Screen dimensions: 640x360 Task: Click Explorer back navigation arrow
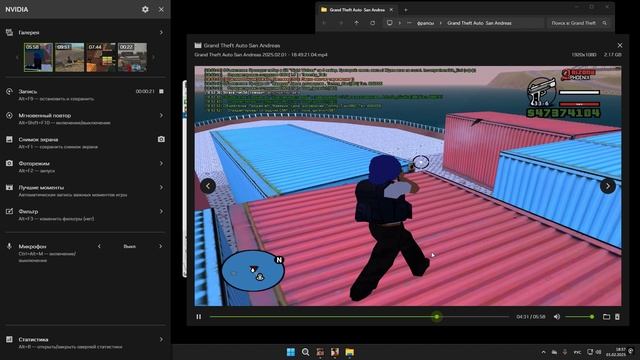pyautogui.click(x=324, y=23)
